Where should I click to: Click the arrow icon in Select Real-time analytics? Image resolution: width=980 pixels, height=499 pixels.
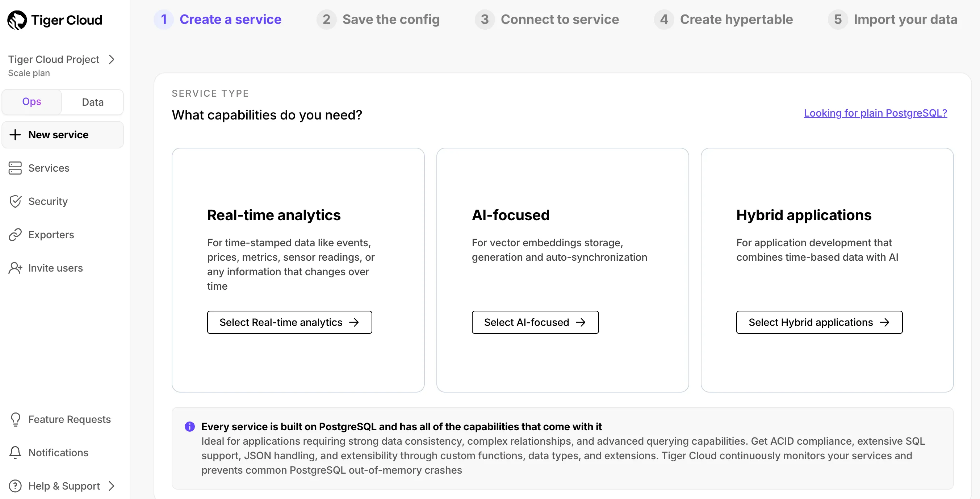[354, 322]
